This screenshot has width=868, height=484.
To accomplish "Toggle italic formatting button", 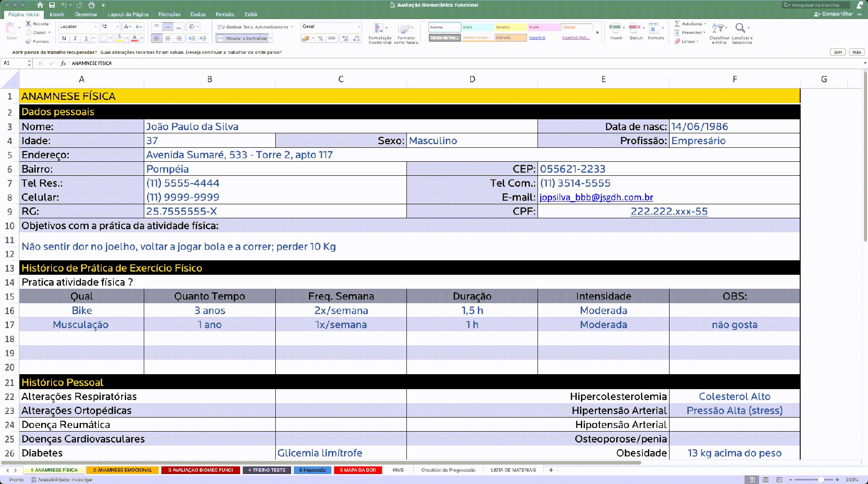I will 75,38.
